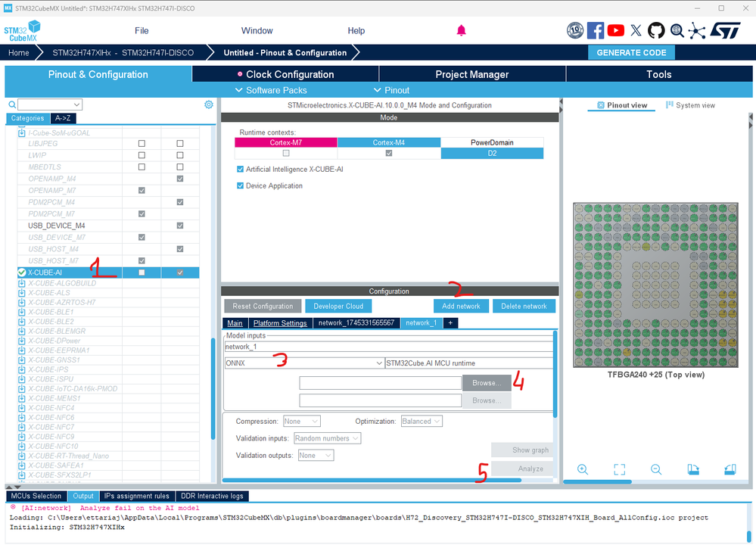Screen dimensions: 756x548
Task: Open the settings gear in categories panel
Action: (209, 104)
